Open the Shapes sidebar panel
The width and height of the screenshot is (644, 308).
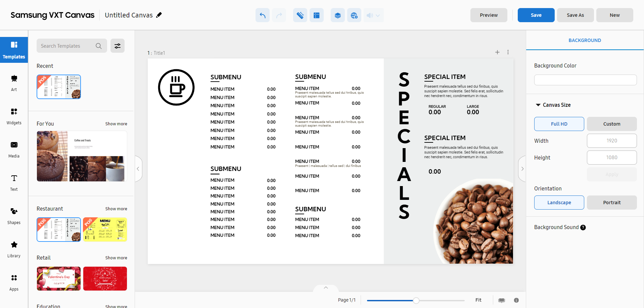[14, 216]
